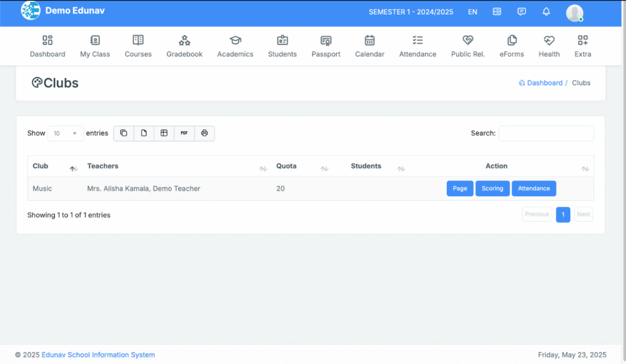Click the server icon in header
626x364 pixels.
pos(496,12)
